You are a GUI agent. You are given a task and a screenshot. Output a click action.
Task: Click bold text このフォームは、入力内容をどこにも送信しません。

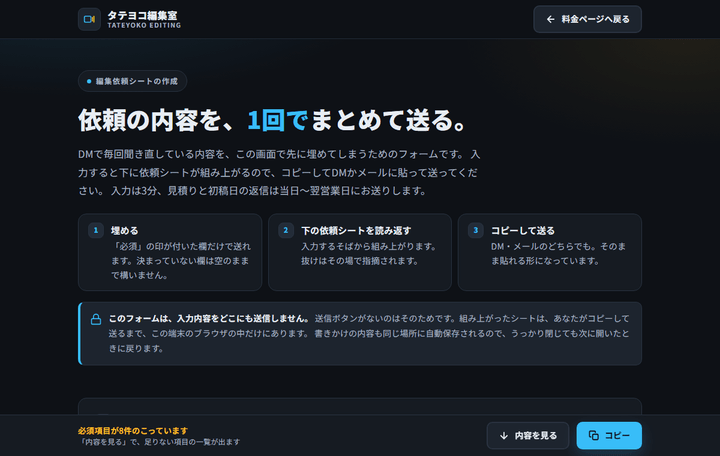[209, 318]
